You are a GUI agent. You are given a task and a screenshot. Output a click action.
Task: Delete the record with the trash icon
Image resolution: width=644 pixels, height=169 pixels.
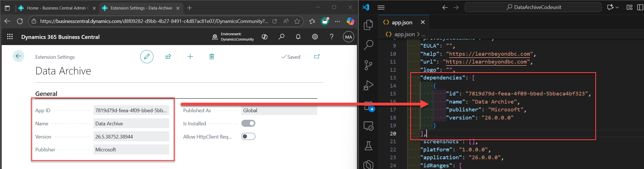coord(212,57)
